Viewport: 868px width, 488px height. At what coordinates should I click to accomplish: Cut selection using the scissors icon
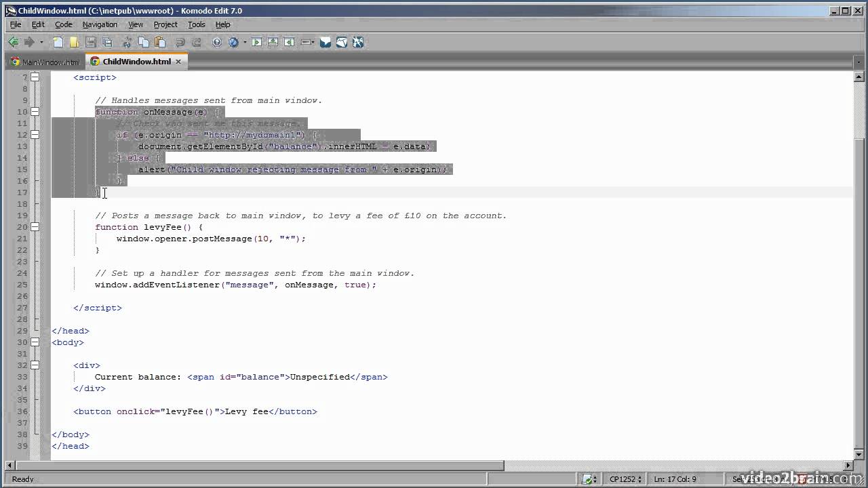point(127,42)
